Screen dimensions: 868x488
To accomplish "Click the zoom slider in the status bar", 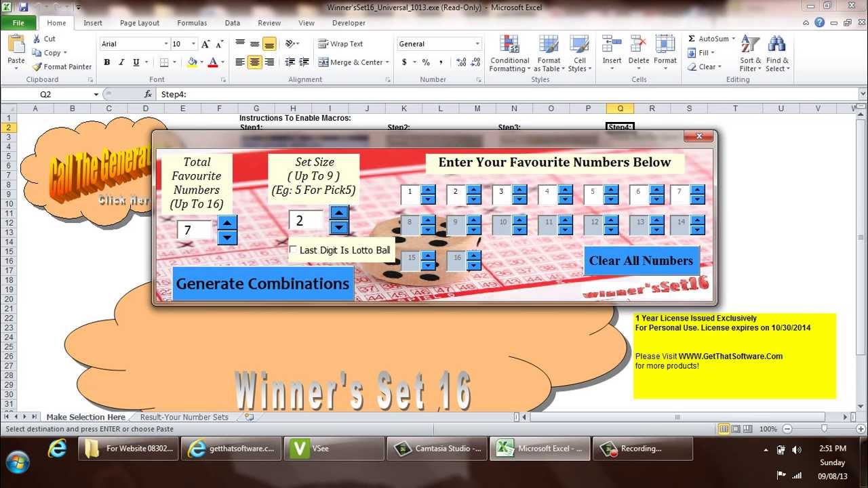I will 824,429.
